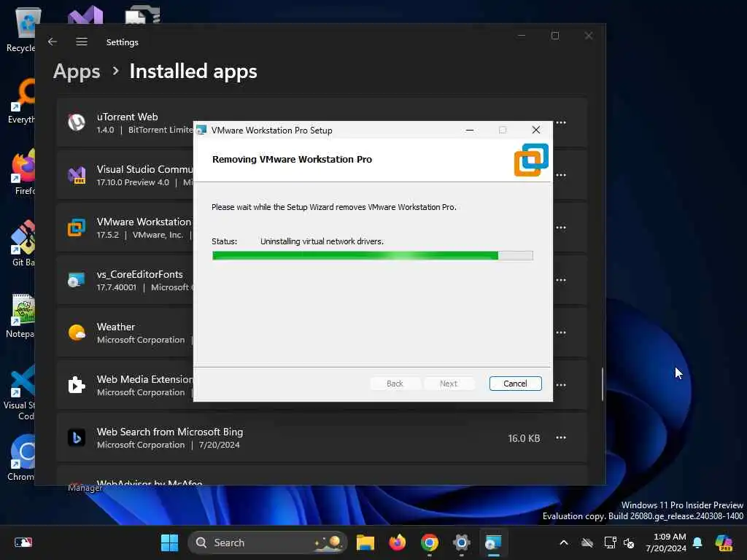Open Google Chrome from the taskbar
Image resolution: width=747 pixels, height=560 pixels.
tap(429, 542)
